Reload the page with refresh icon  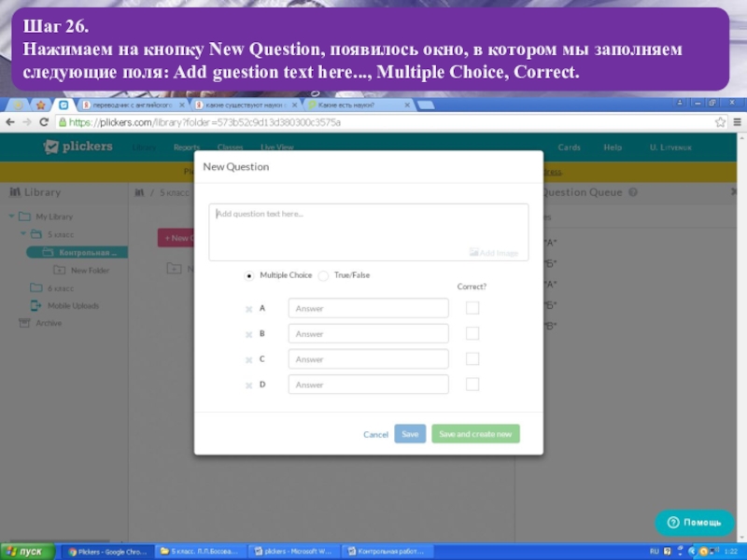[44, 122]
